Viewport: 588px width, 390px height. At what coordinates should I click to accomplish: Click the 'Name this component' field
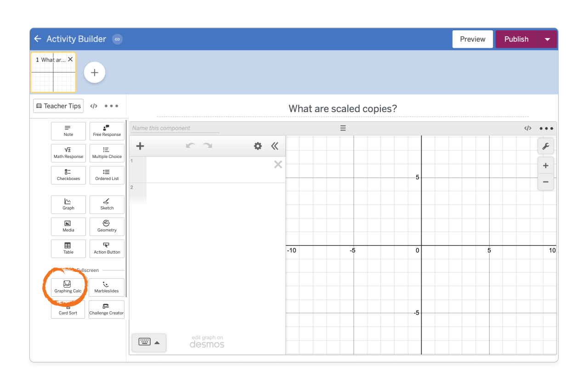[175, 128]
